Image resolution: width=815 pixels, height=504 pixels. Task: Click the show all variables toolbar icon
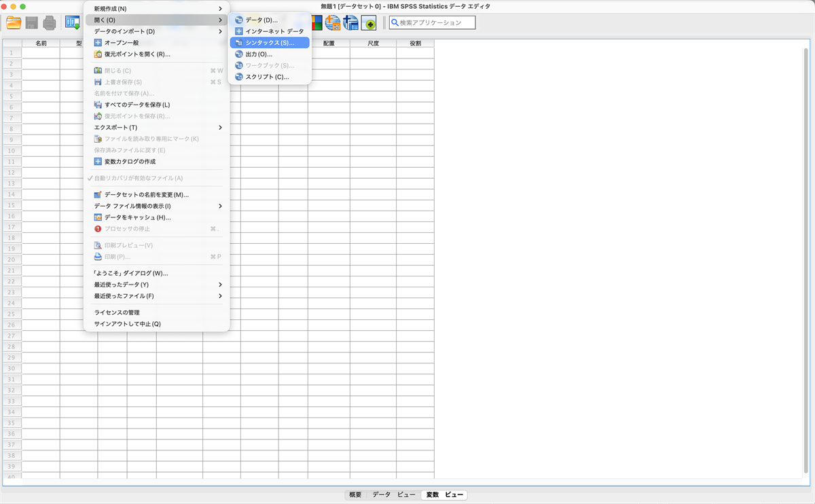point(350,23)
